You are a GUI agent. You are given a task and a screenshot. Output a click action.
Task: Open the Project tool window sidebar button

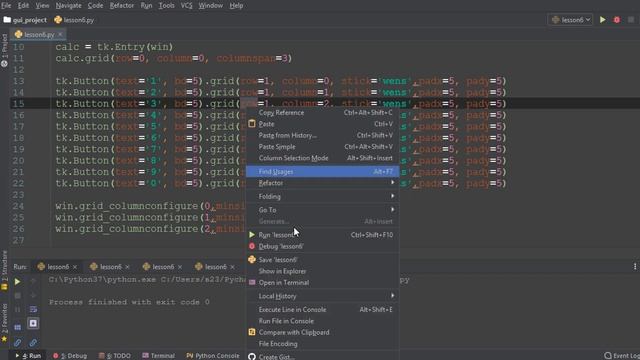[4, 50]
